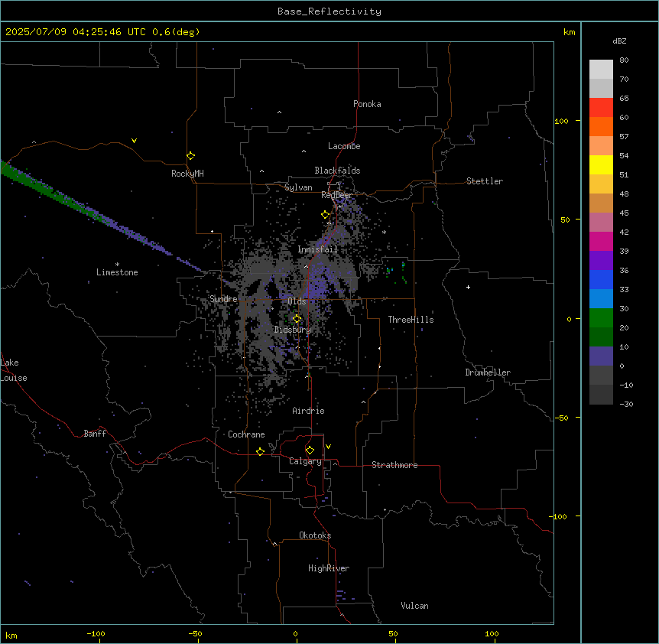This screenshot has height=644, width=659.
Task: Click the 65 value in the dBZ legend
Action: click(624, 99)
